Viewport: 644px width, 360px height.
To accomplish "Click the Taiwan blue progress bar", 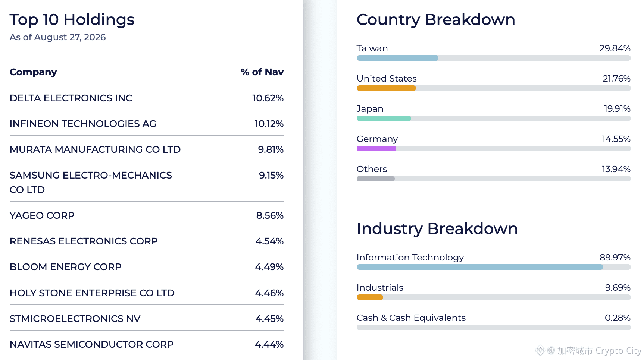I will 397,58.
